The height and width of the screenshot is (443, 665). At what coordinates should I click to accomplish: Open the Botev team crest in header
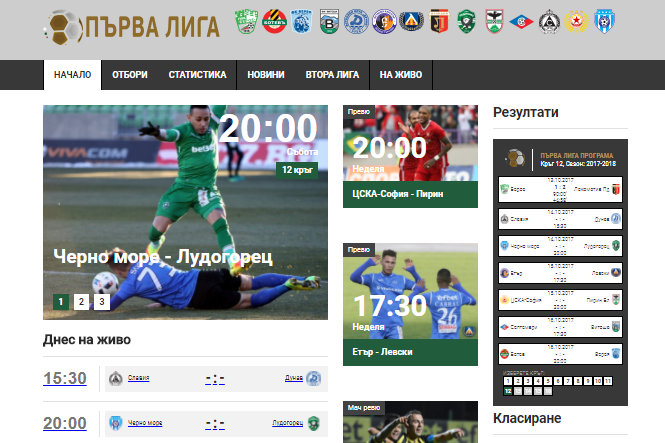[x=274, y=21]
